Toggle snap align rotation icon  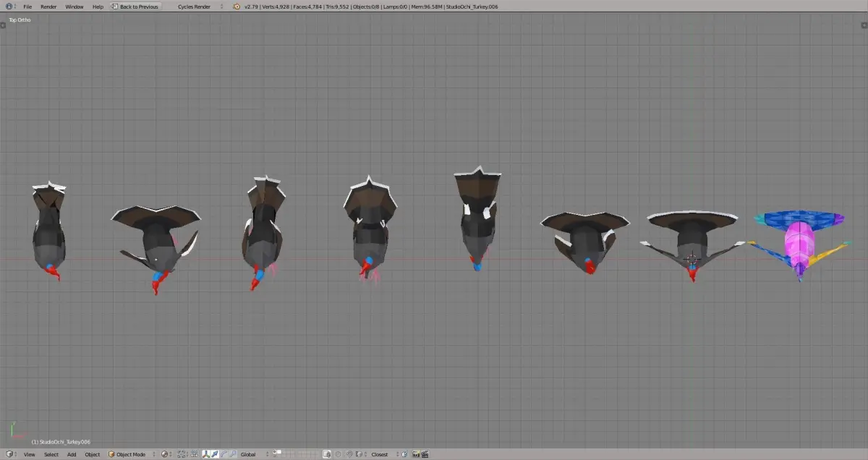(405, 454)
